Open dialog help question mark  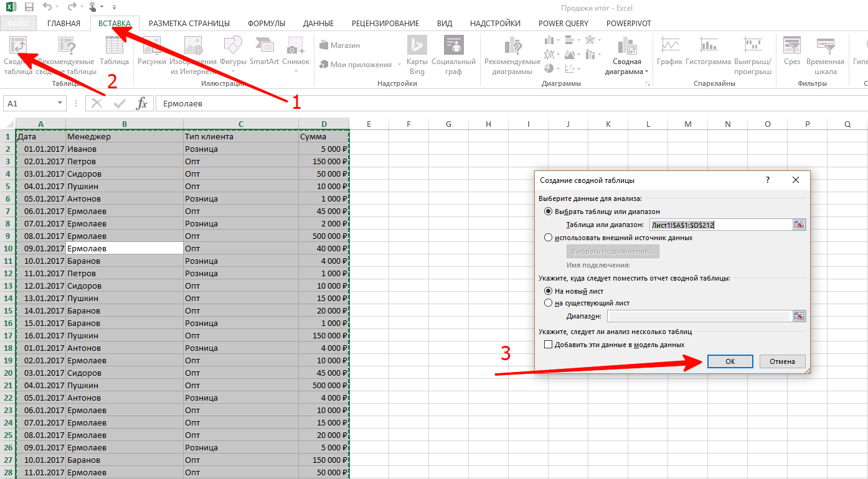[767, 180]
